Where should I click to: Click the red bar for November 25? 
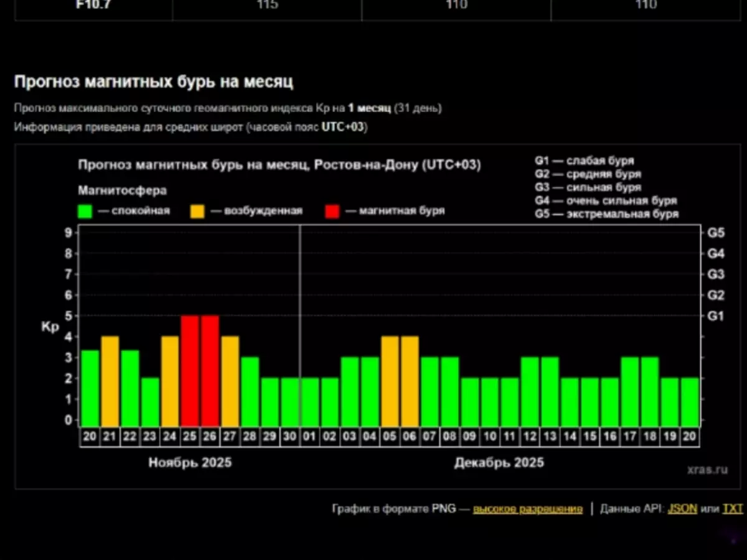point(190,370)
